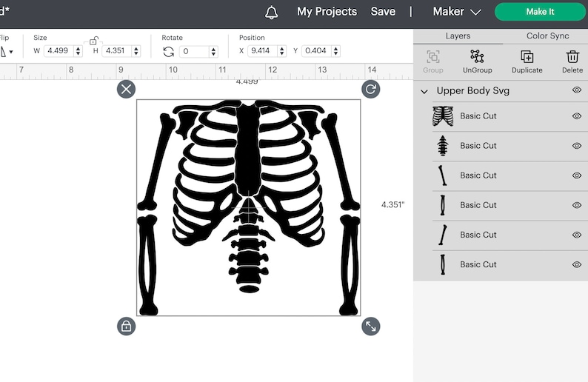The width and height of the screenshot is (588, 382).
Task: Select the spine layer thumbnail
Action: point(443,146)
